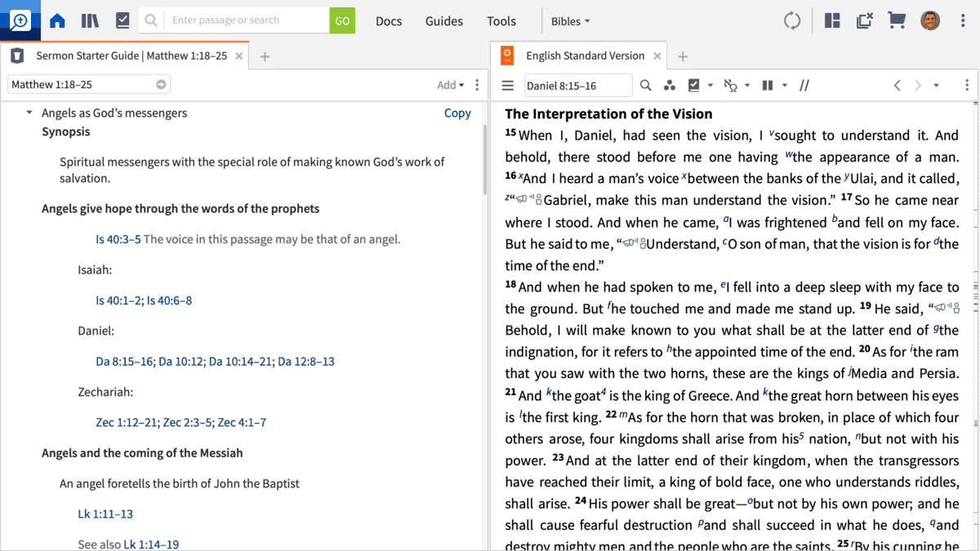Click the sync refresh icon

tap(792, 21)
